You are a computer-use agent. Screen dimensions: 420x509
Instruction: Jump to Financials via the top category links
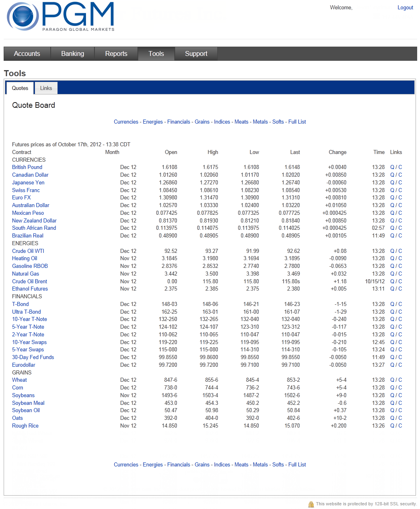point(179,122)
